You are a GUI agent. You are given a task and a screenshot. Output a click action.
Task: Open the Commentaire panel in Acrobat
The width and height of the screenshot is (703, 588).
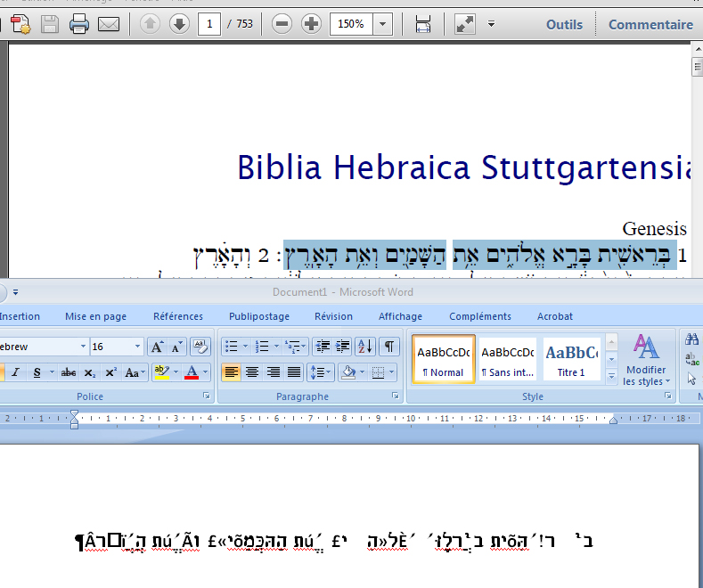pyautogui.click(x=650, y=25)
